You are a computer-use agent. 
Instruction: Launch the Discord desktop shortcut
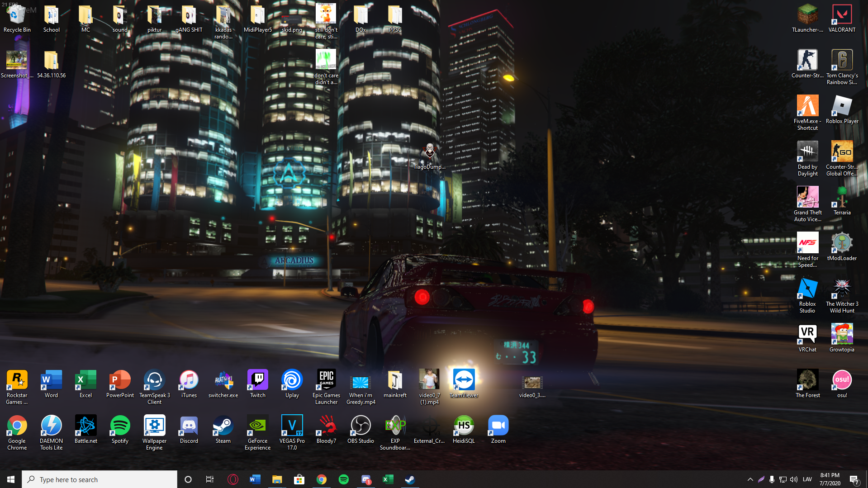coord(189,430)
